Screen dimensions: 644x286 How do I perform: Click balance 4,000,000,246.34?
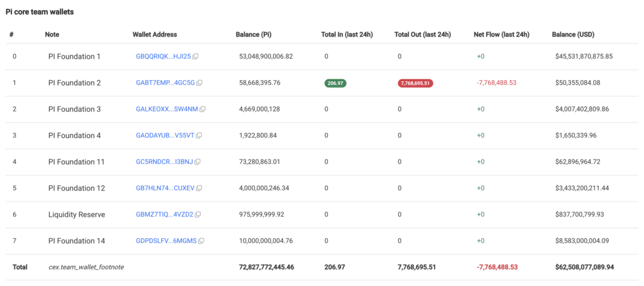[265, 188]
